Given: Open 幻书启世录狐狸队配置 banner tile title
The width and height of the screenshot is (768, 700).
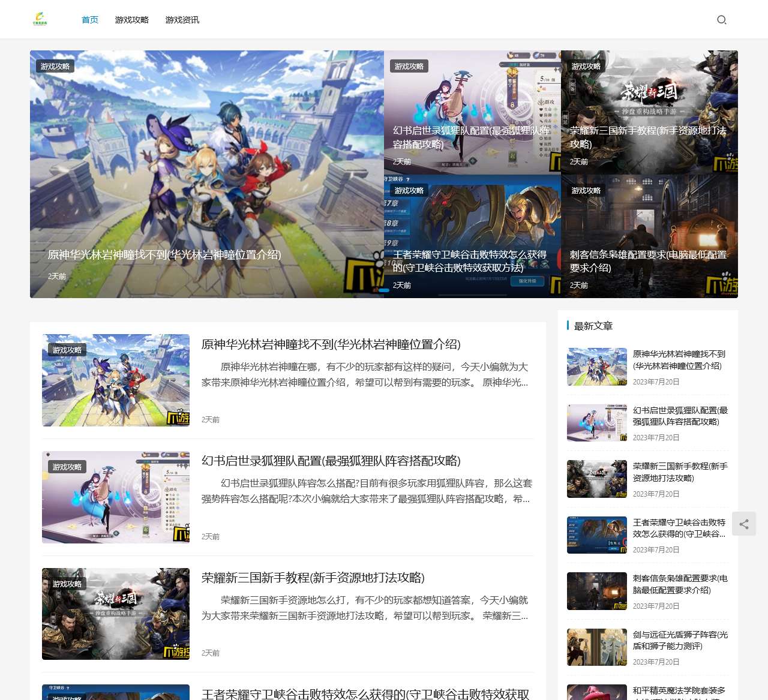Looking at the screenshot, I should point(471,137).
